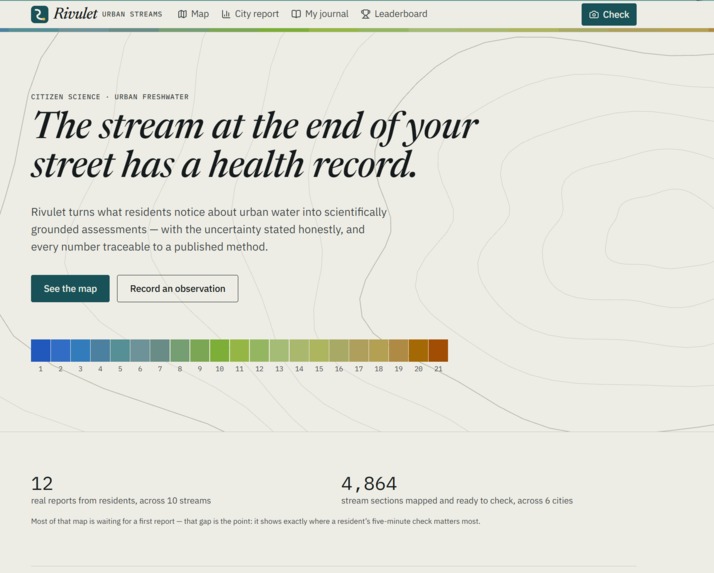
Task: Select color swatch numbered 1
Action: pyautogui.click(x=41, y=350)
